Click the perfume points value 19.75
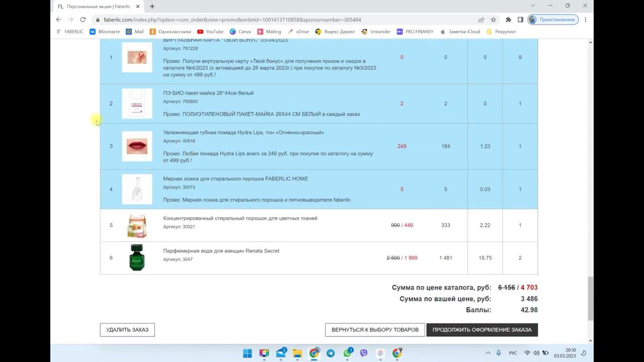This screenshot has width=644, height=362. pos(485,258)
